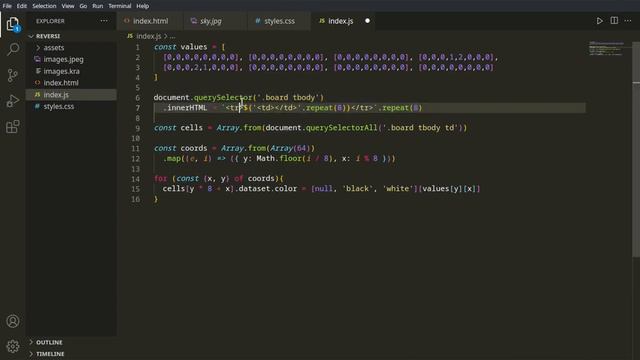Click 'querySelector' on line 6
640x360 pixels.
[223, 98]
